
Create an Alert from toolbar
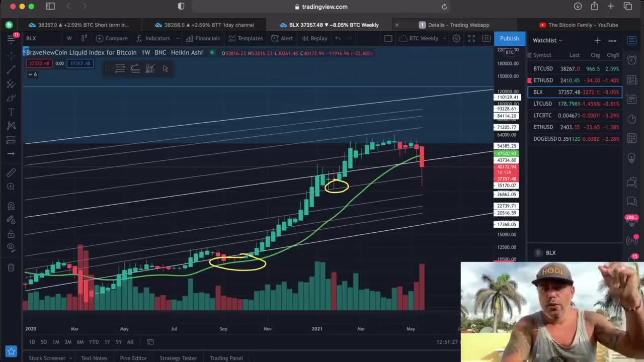coord(282,38)
